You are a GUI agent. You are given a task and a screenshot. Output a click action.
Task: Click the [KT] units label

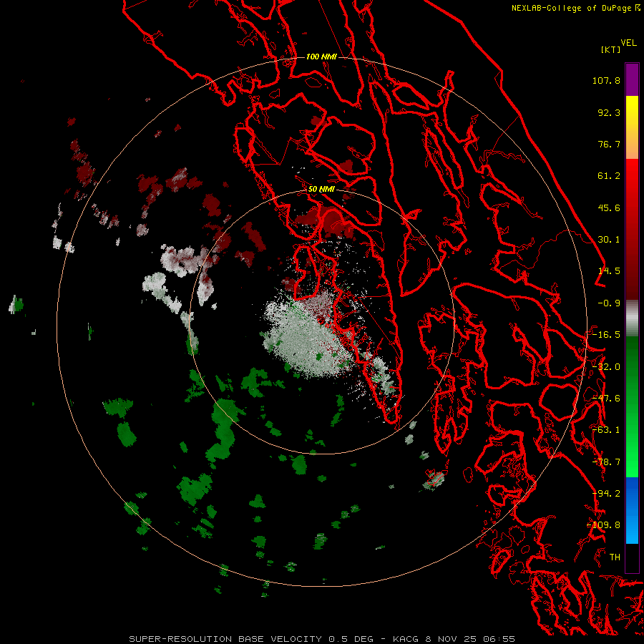tap(611, 49)
